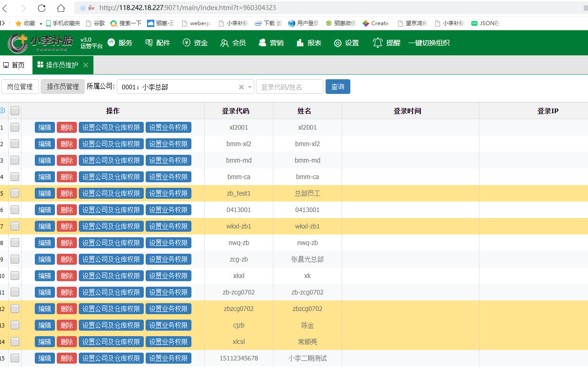Click the person icon beside 会员
Viewport: 588px width, 387px height.
pyautogui.click(x=224, y=43)
